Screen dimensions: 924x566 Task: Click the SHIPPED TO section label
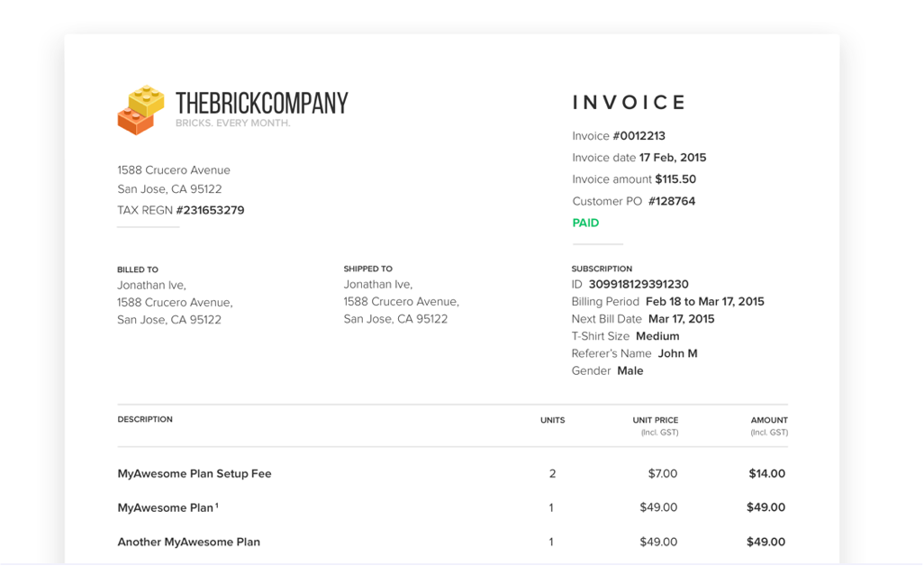[367, 269]
